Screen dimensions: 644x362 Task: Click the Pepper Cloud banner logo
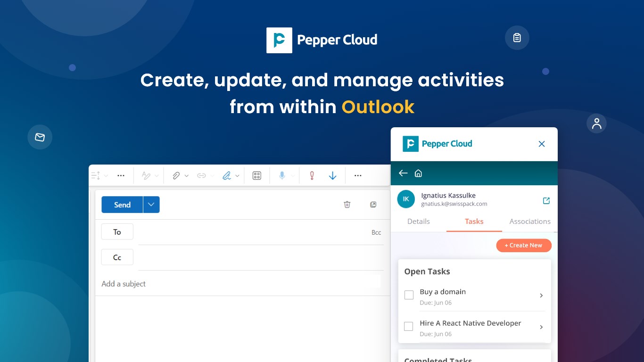pos(322,40)
